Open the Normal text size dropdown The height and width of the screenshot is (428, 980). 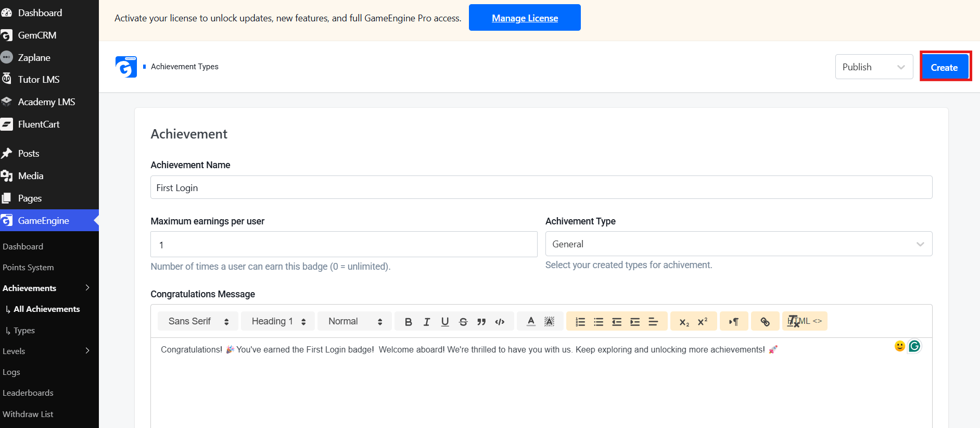point(354,321)
